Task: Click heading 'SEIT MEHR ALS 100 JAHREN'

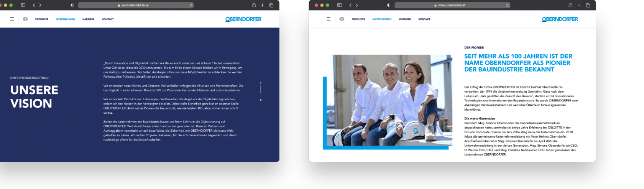Action: click(518, 63)
